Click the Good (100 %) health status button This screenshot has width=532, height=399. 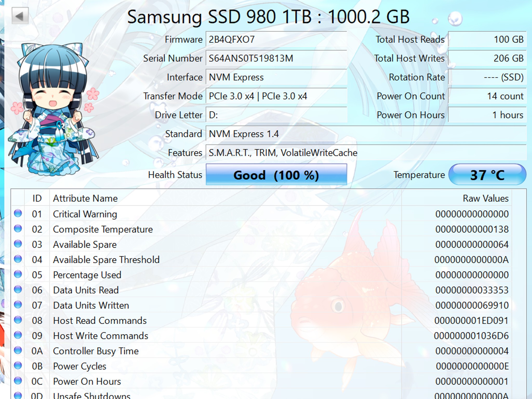[276, 175]
